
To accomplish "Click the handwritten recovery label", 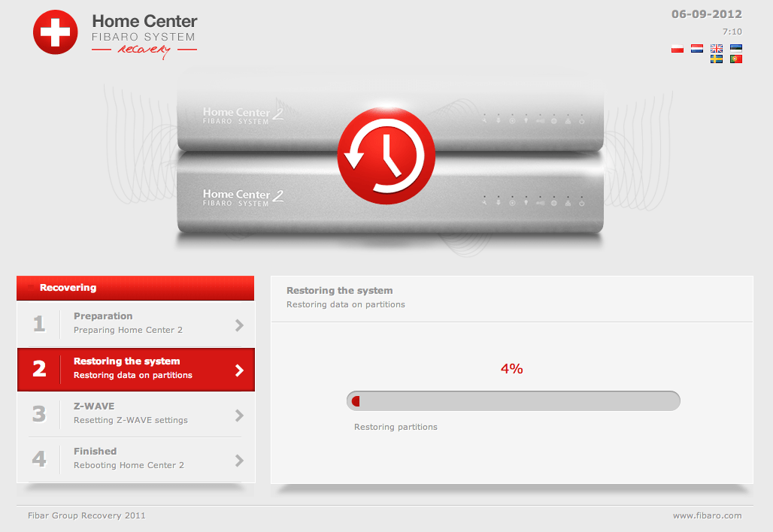I will 144,50.
